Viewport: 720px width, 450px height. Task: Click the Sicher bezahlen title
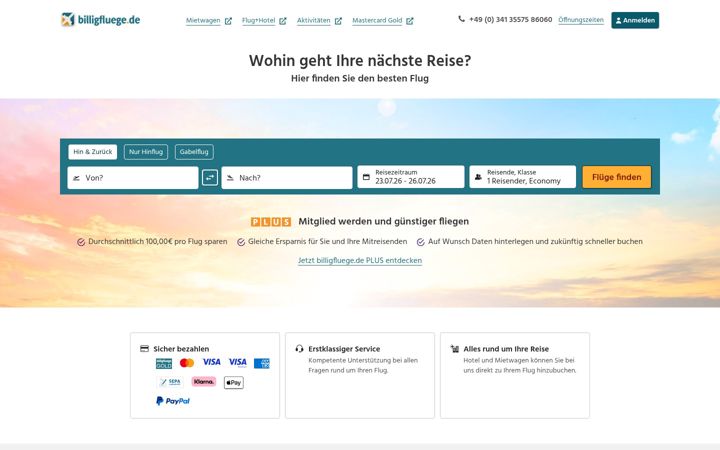point(181,349)
